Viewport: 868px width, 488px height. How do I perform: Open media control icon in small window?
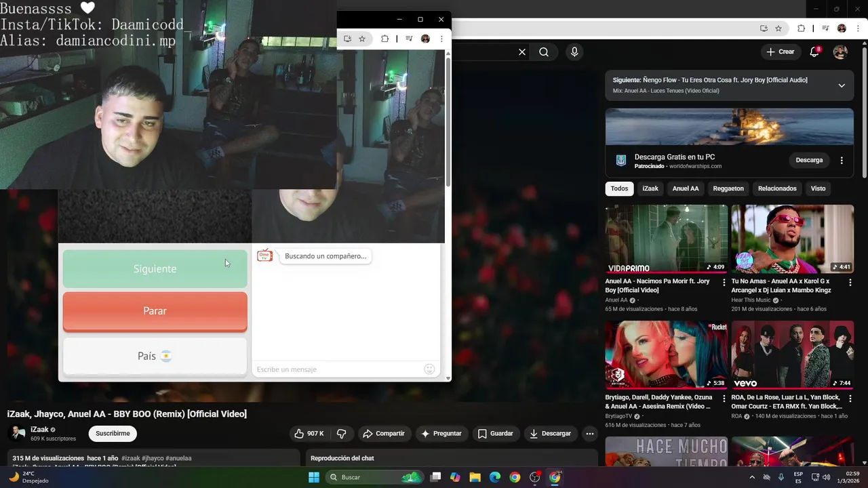pyautogui.click(x=409, y=39)
